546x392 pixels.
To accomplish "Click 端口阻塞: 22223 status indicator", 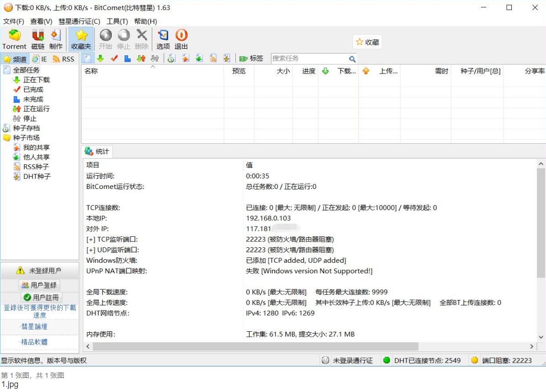I will (501, 361).
